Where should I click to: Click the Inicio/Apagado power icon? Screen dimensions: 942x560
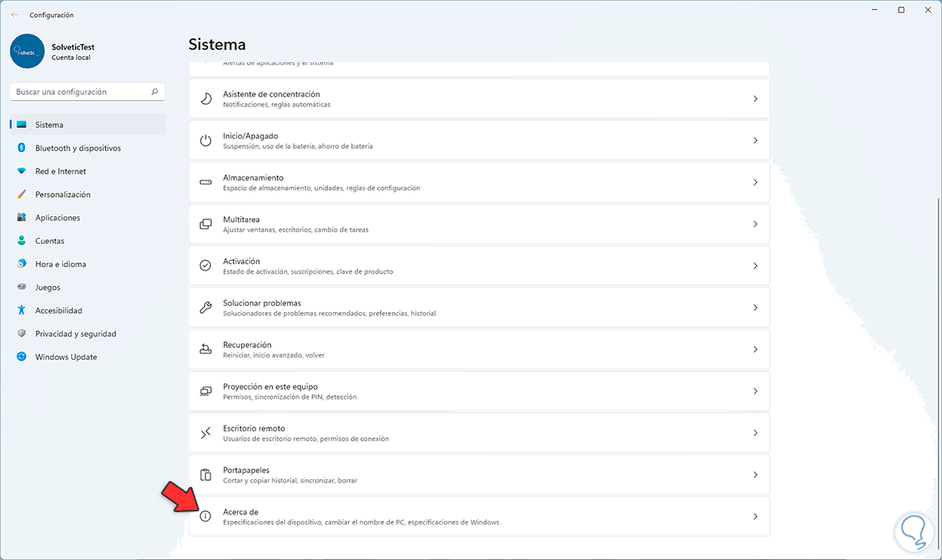[206, 140]
